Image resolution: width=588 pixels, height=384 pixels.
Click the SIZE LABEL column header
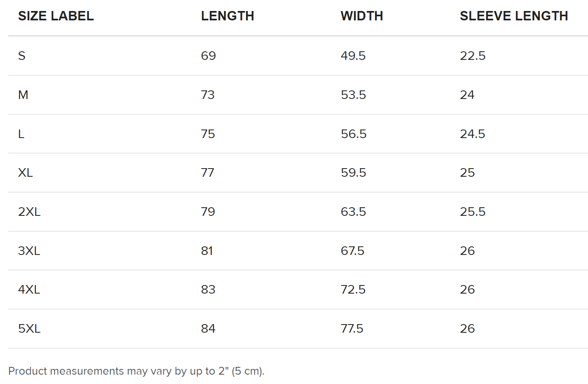pos(56,16)
